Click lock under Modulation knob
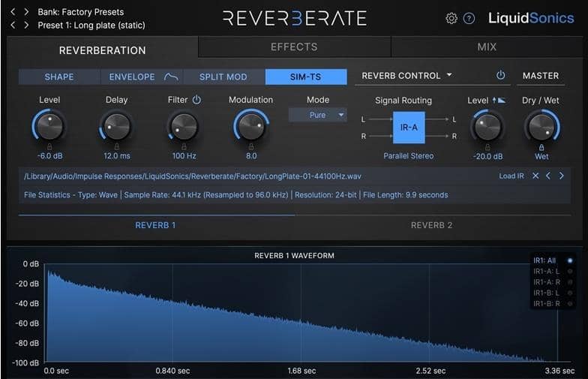 251,146
